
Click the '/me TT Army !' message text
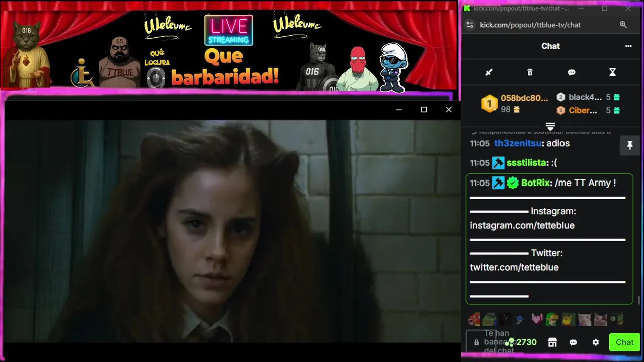point(586,183)
